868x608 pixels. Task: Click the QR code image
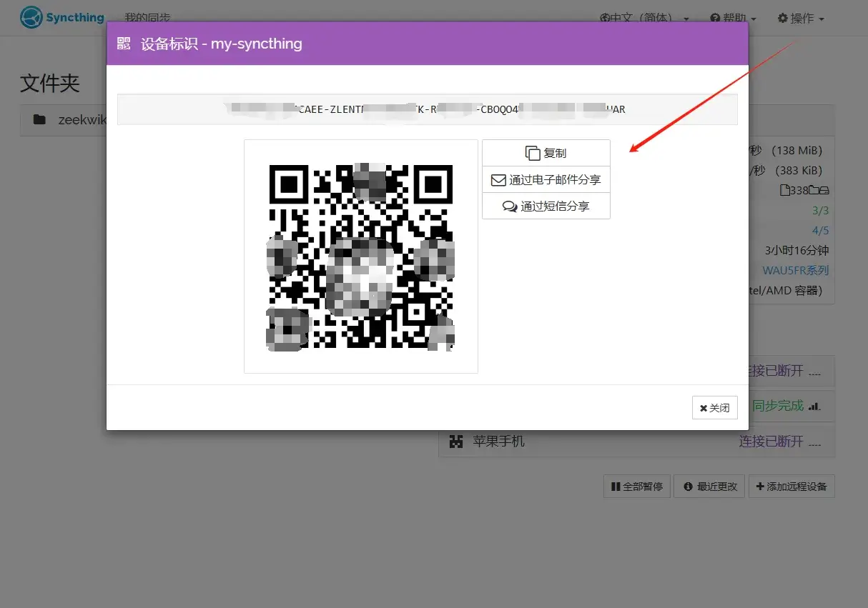click(x=360, y=256)
